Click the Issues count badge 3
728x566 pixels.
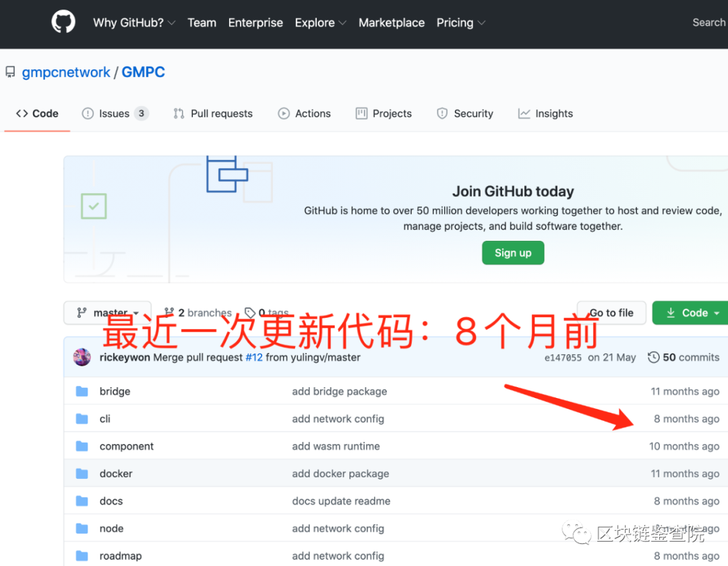[x=142, y=113]
